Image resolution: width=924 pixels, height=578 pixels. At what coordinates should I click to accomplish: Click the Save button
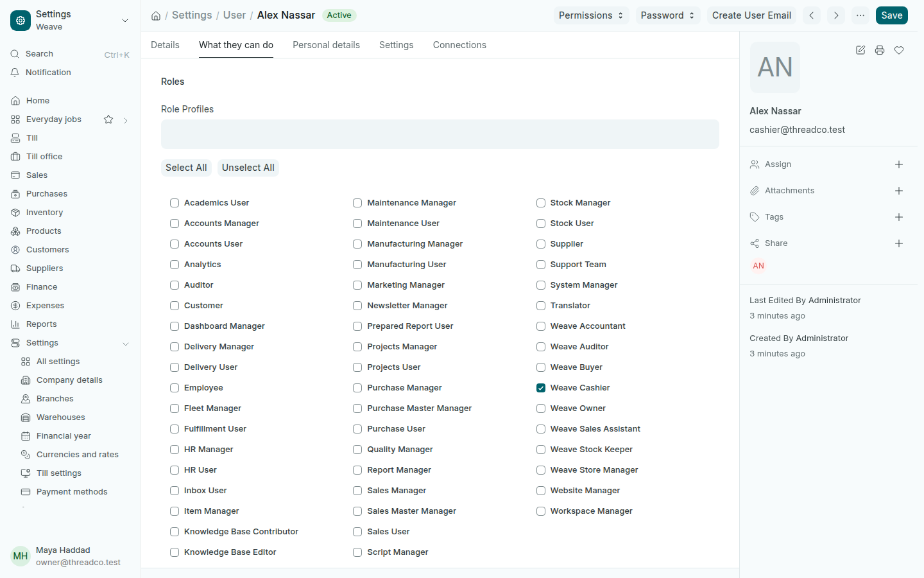click(x=891, y=15)
